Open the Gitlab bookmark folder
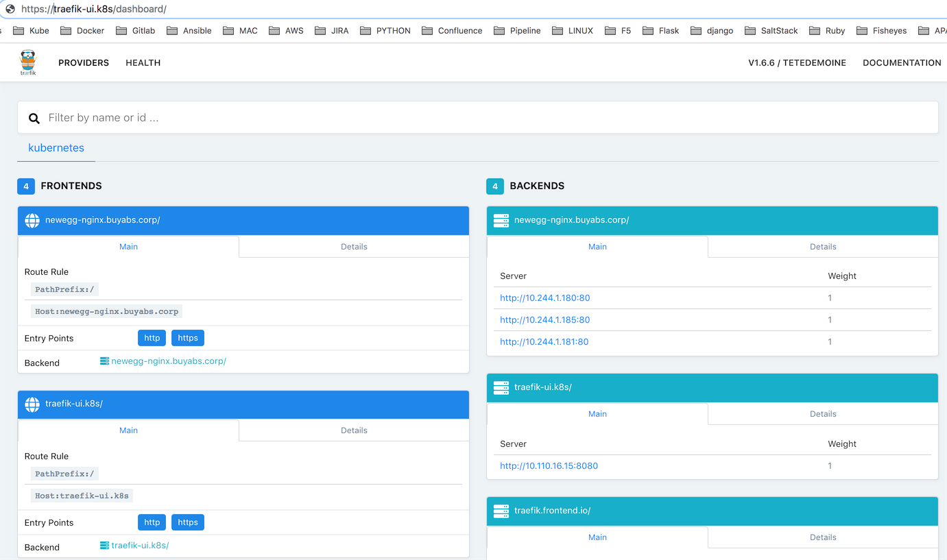The image size is (947, 560). click(x=135, y=31)
